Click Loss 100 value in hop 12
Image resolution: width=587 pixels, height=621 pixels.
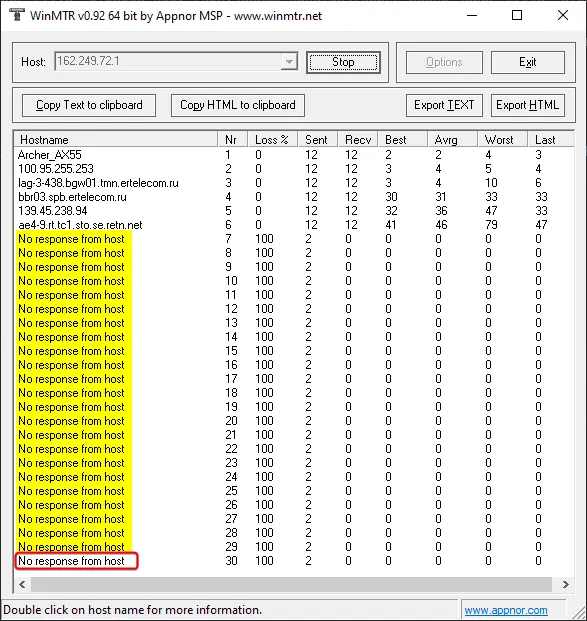point(264,309)
